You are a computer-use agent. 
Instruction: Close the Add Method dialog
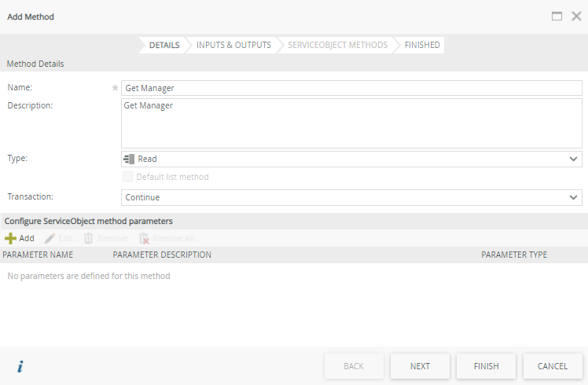(x=576, y=16)
